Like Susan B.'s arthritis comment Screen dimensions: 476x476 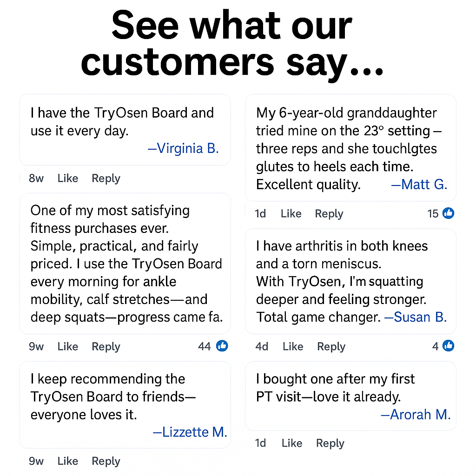(x=293, y=346)
